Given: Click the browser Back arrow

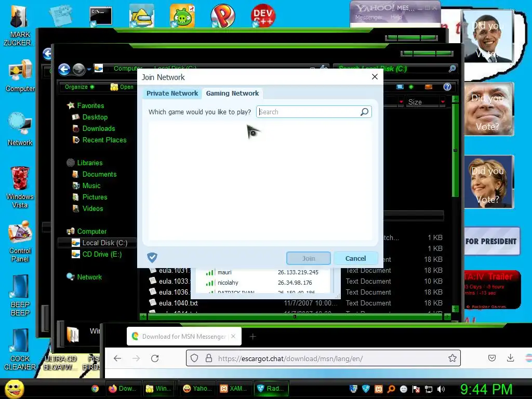Looking at the screenshot, I should 117,358.
